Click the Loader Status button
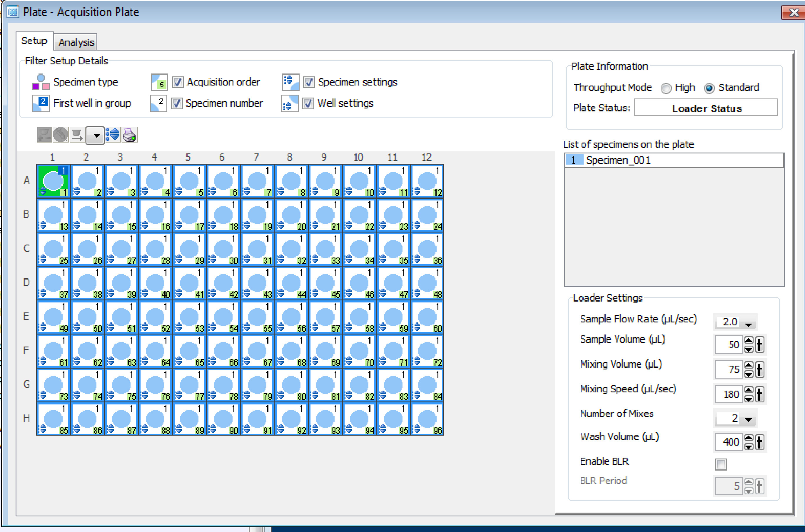 (x=706, y=108)
